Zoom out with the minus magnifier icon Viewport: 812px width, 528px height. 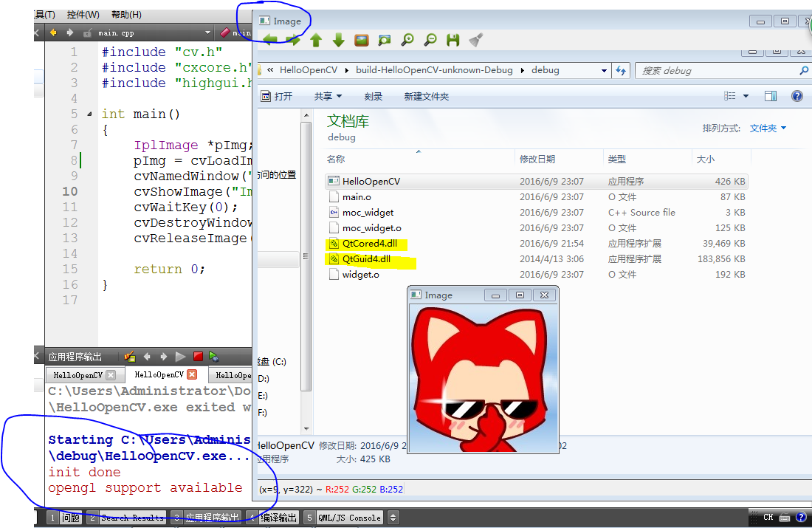point(430,40)
